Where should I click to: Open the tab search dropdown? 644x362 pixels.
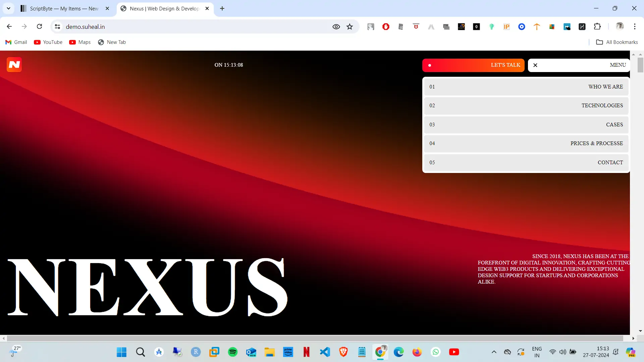tap(8, 8)
